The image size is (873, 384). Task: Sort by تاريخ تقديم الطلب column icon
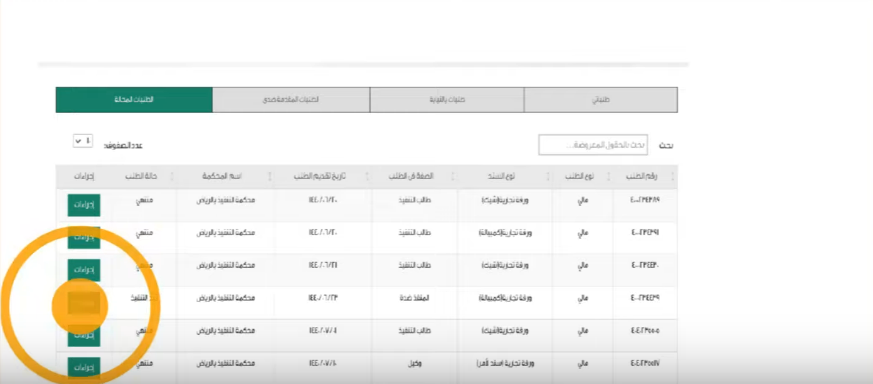click(x=367, y=176)
